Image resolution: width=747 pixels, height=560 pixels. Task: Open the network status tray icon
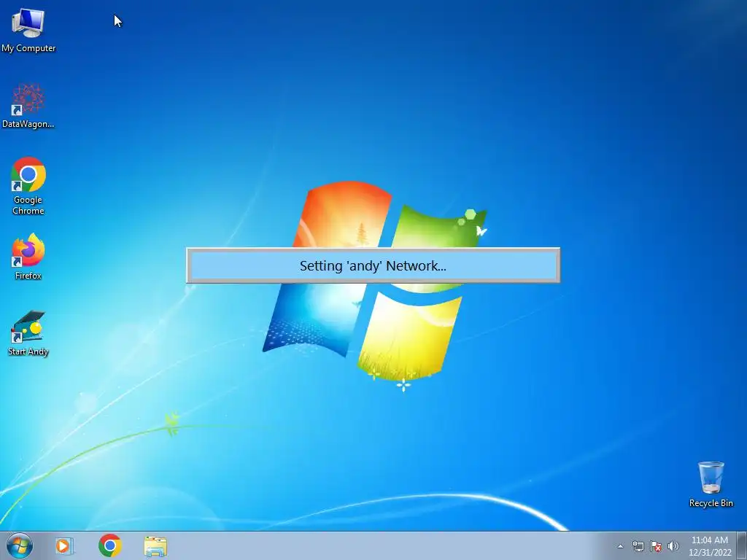pyautogui.click(x=638, y=546)
